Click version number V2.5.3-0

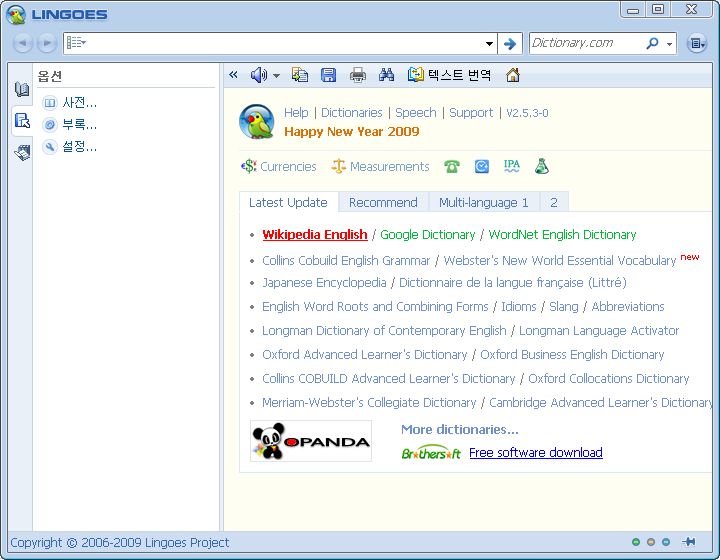click(527, 113)
